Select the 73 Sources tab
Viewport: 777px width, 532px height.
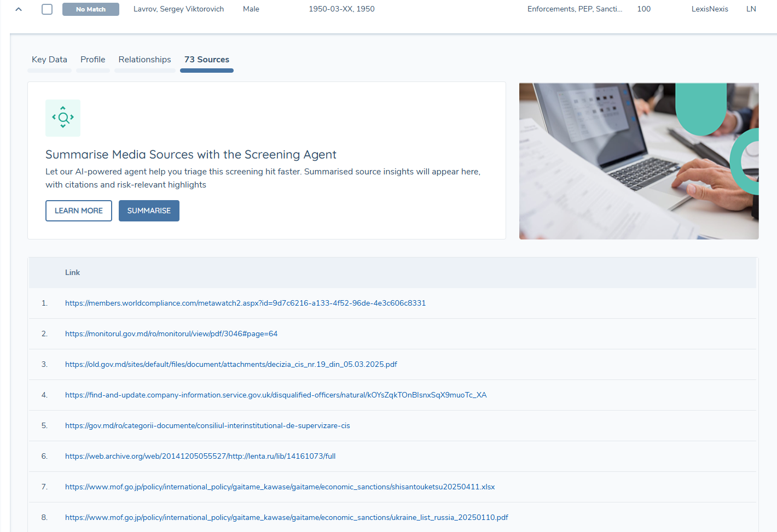point(207,60)
